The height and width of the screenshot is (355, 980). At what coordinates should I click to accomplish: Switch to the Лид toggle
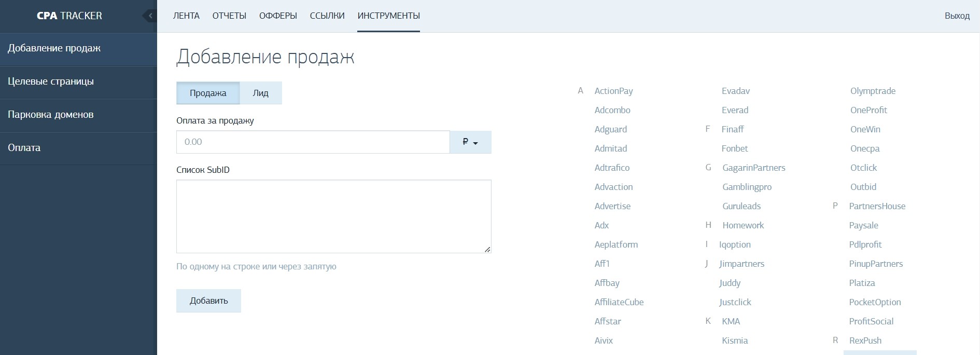261,93
